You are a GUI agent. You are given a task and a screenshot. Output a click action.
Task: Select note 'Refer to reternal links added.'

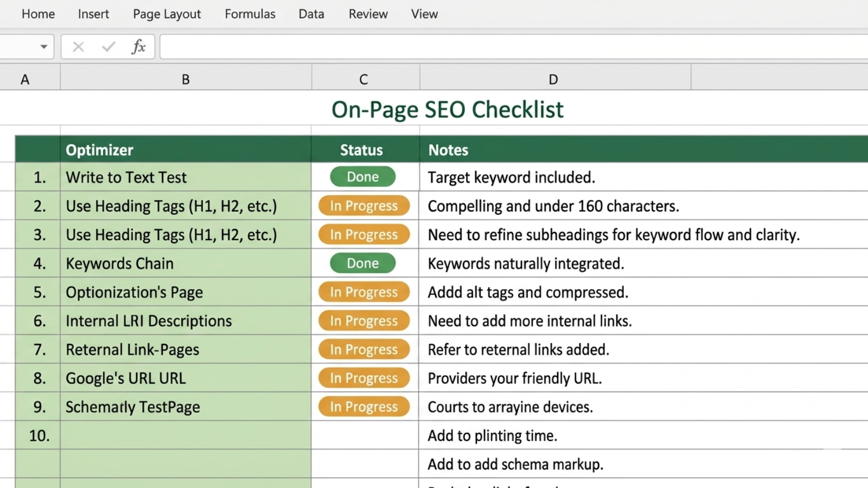[x=643, y=350]
